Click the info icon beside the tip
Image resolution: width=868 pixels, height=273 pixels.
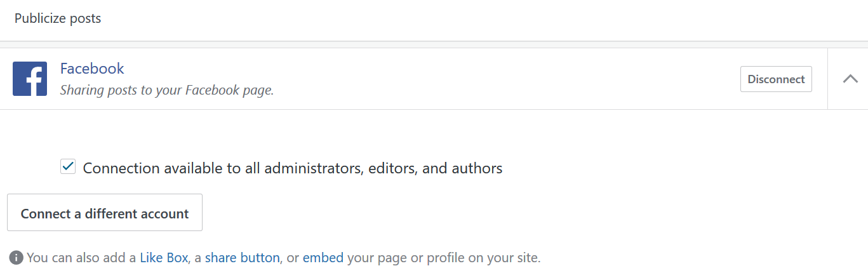click(16, 258)
